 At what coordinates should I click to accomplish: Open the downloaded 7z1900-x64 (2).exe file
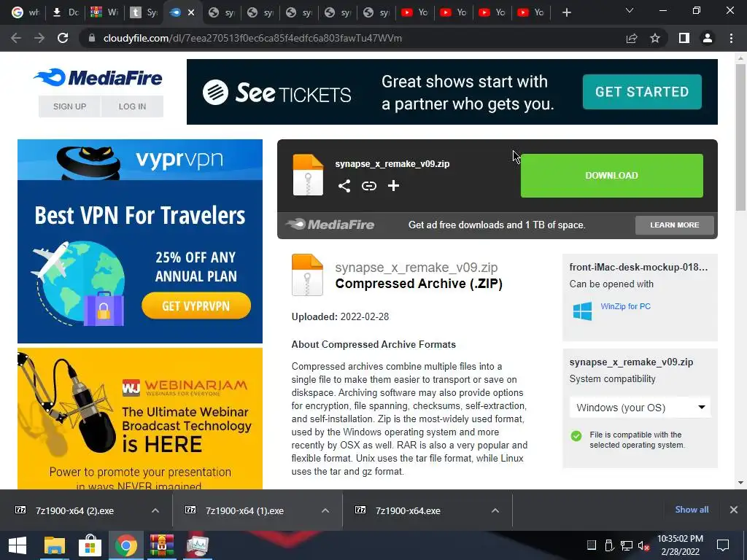tap(74, 510)
